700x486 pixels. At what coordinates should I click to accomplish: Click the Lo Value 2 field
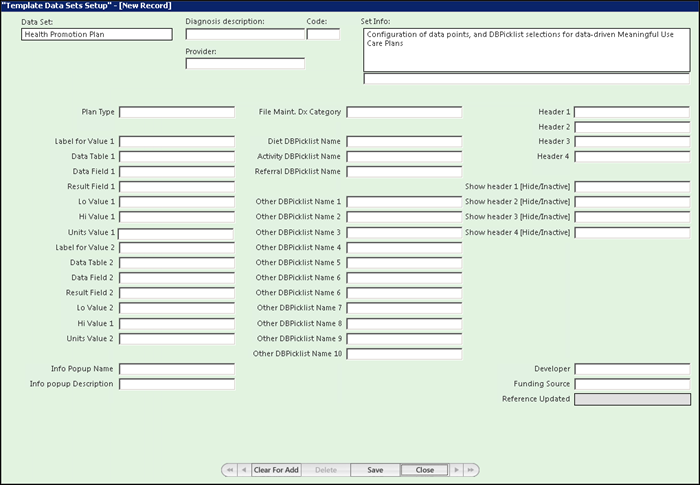(x=177, y=308)
